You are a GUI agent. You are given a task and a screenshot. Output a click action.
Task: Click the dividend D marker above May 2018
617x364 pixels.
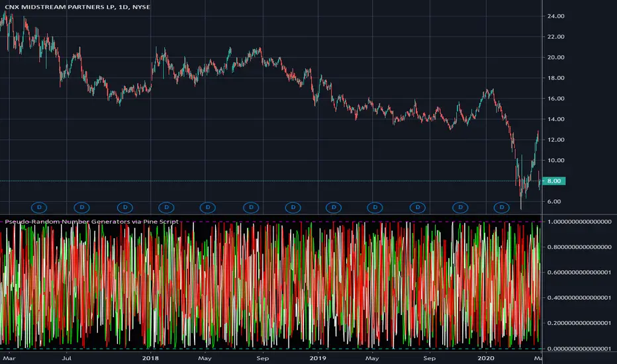(208, 207)
